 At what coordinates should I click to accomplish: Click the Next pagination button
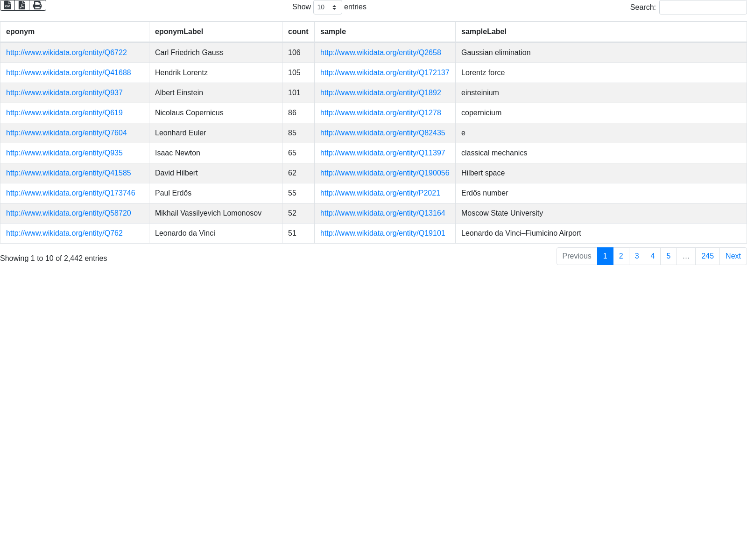click(733, 256)
